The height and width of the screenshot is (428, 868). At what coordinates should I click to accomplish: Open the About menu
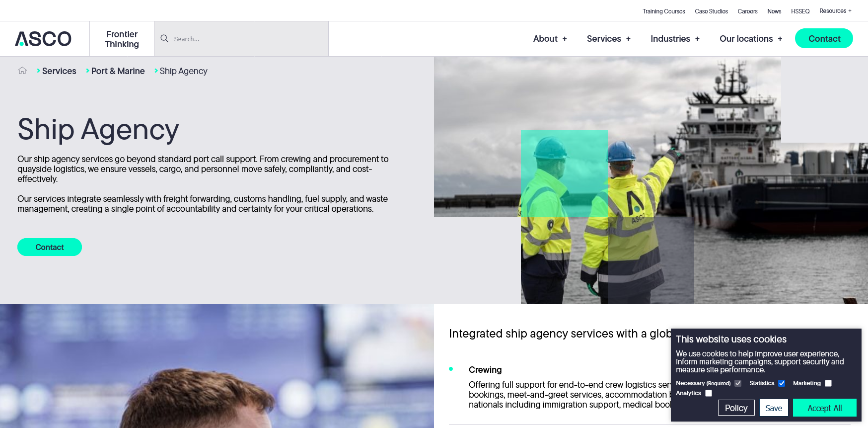[545, 39]
